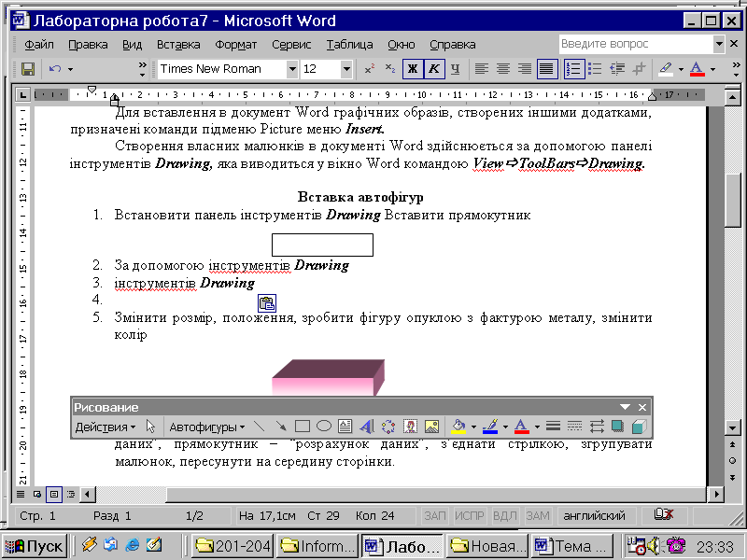Open the font name dropdown list
The image size is (747, 560).
(292, 69)
